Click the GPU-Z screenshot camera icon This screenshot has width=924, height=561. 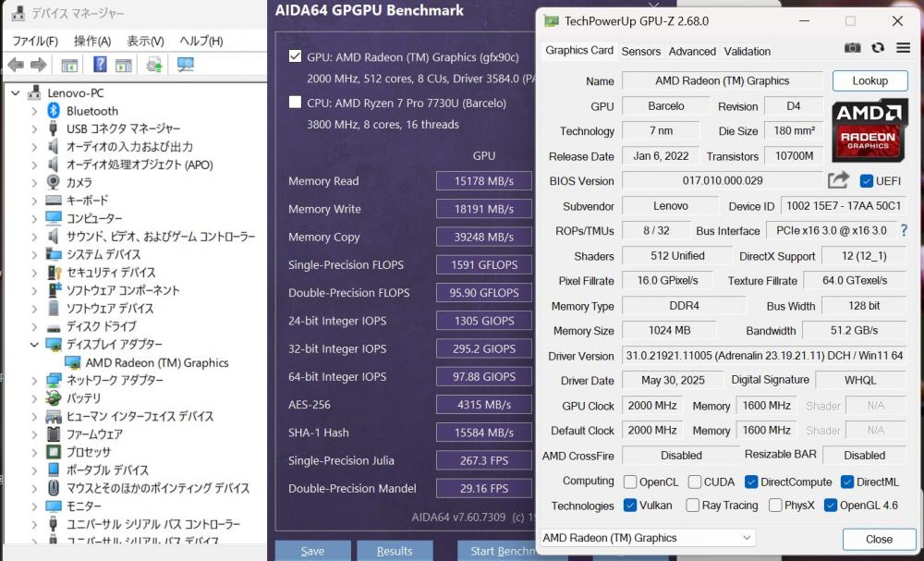(852, 49)
